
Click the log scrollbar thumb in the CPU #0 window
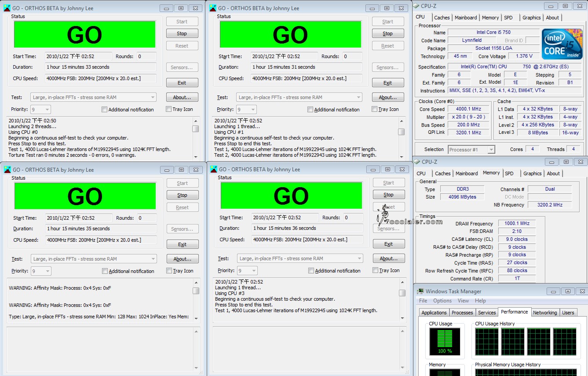pos(195,129)
